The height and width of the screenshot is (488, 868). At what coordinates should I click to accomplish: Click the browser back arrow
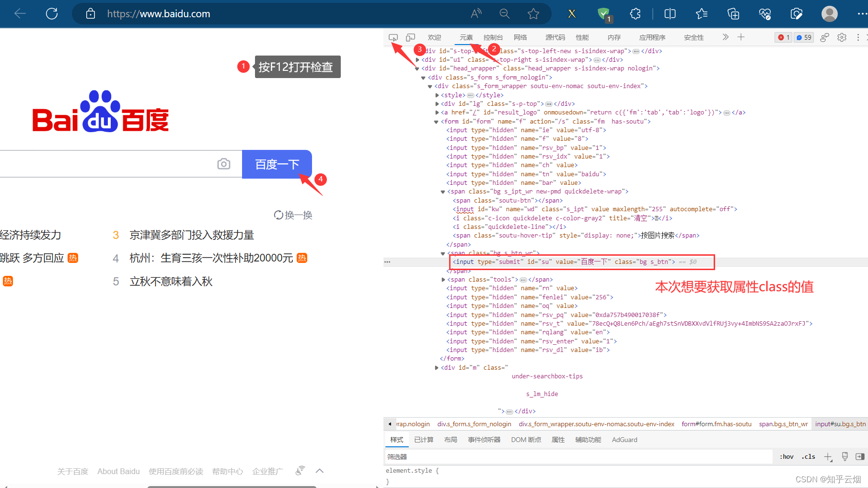(20, 14)
